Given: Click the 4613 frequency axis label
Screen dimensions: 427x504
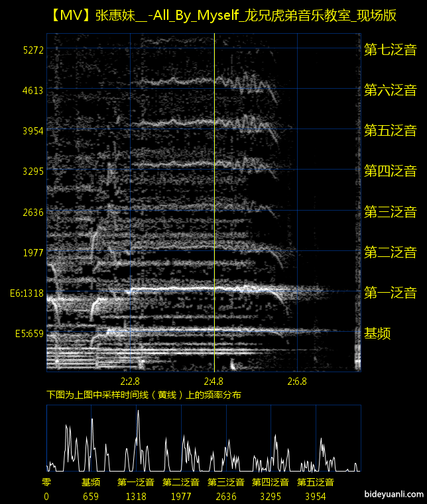Looking at the screenshot, I should click(x=32, y=90).
